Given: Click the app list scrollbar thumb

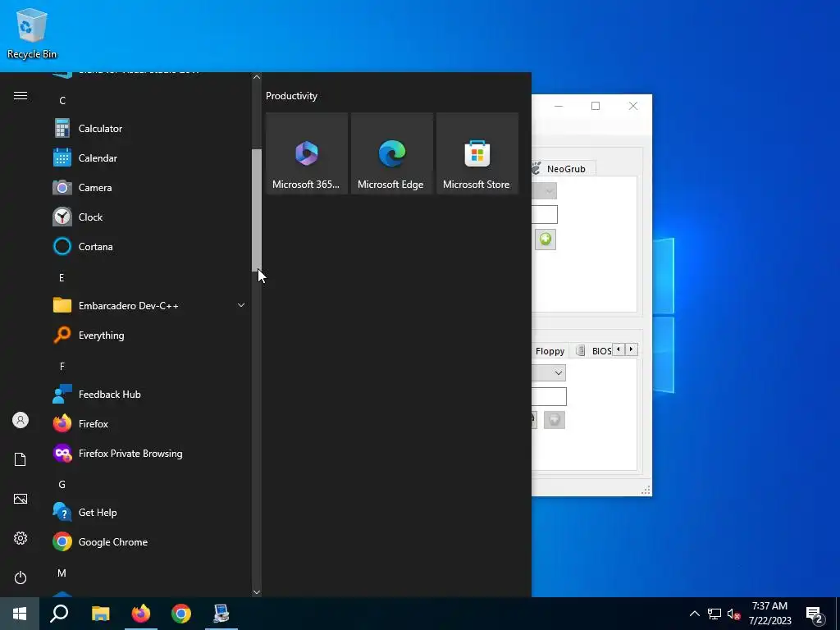Looking at the screenshot, I should click(x=257, y=210).
